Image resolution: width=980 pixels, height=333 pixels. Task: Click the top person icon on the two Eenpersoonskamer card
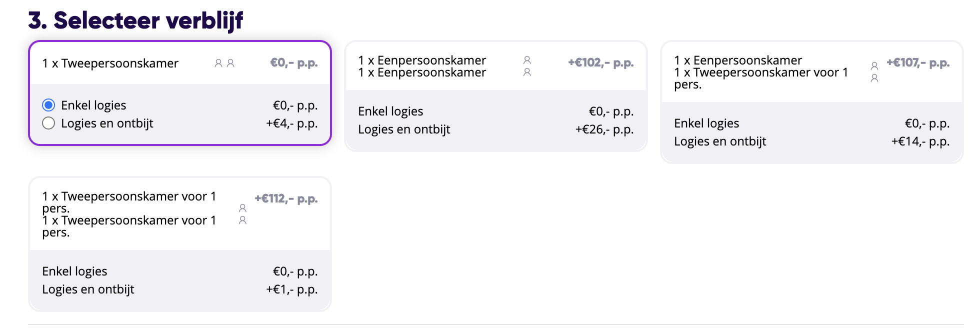pyautogui.click(x=527, y=60)
